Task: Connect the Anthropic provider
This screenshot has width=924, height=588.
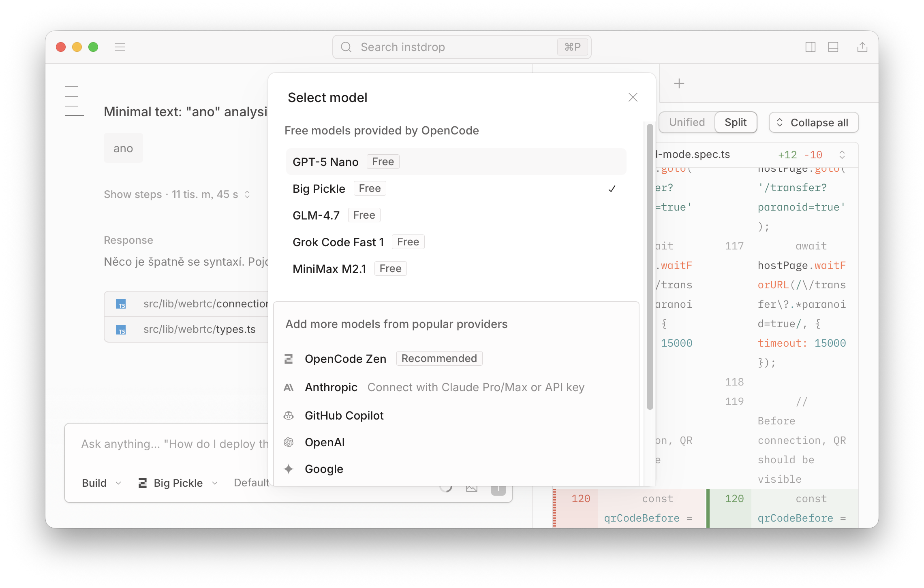Action: (331, 387)
